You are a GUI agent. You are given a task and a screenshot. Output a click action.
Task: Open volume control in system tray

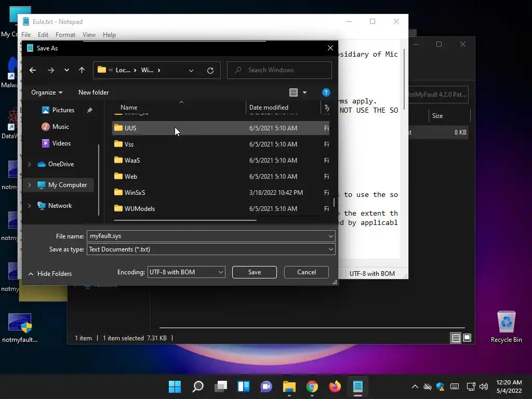point(484,387)
